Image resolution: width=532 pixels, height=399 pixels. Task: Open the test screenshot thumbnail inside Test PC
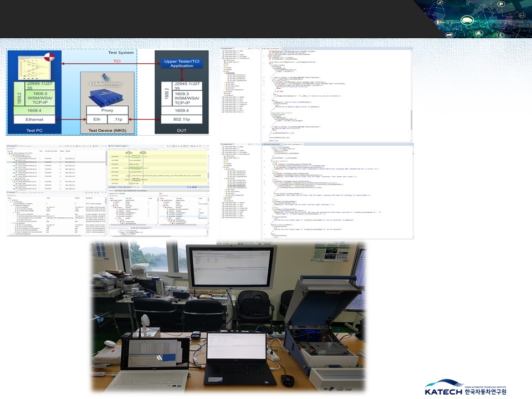pos(34,68)
